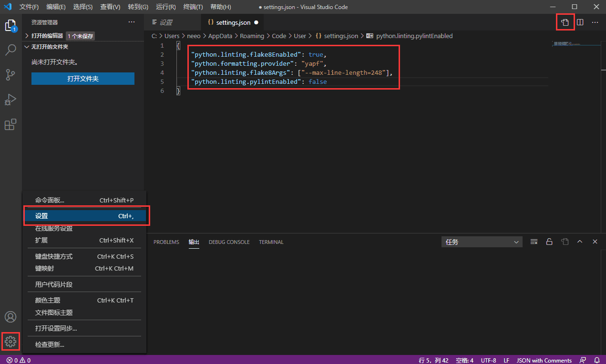Click the Accounts icon in activity bar
Viewport: 606px width, 364px height.
click(x=10, y=317)
